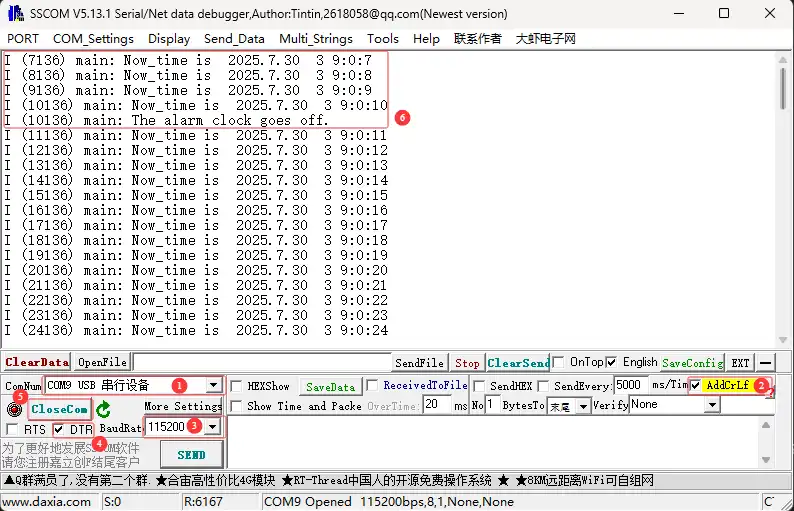Click the scroll up arrow of the log
Image resolution: width=794 pixels, height=511 pixels.
(784, 60)
